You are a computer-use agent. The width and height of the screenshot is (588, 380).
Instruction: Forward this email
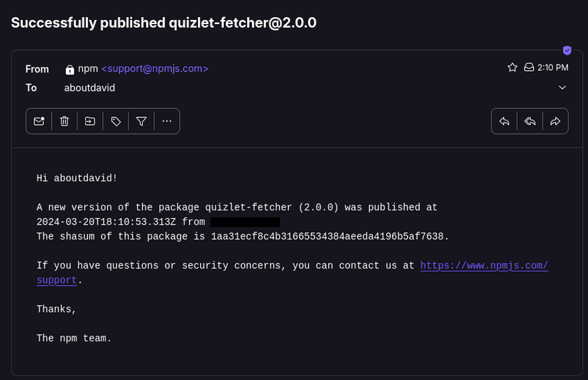point(555,121)
